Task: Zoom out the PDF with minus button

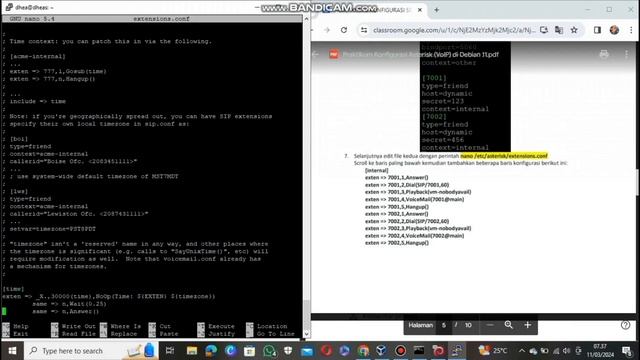Action: pos(490,325)
